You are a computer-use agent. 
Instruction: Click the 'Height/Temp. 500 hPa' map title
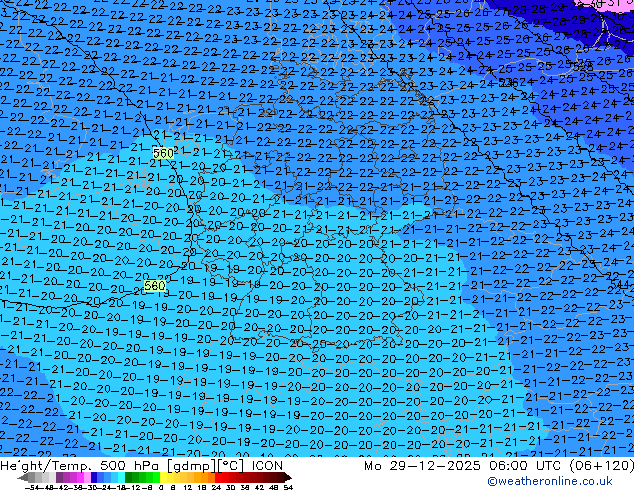click(x=80, y=466)
